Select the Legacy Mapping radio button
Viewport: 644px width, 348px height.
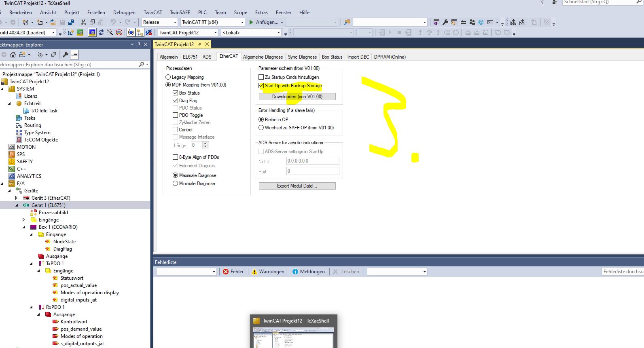168,77
